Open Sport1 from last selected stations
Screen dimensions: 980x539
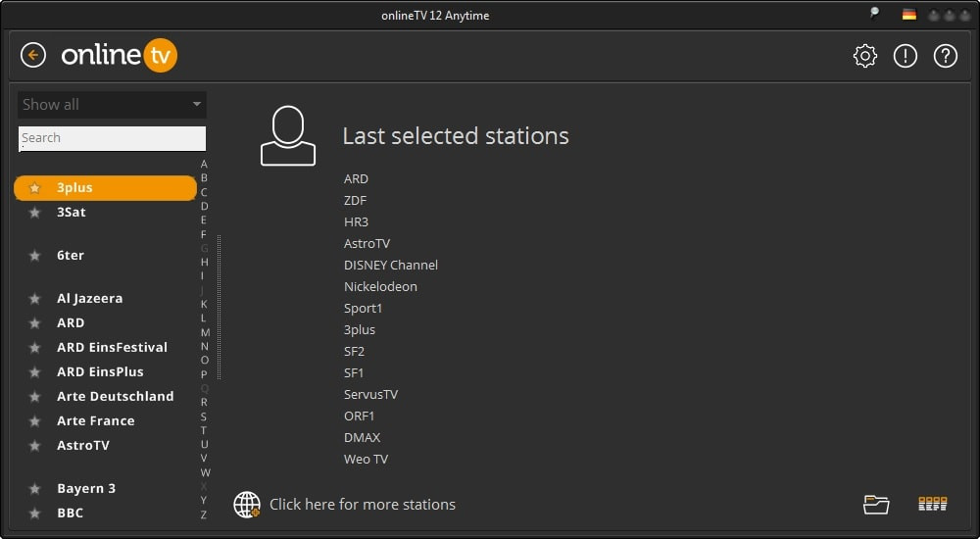364,309
